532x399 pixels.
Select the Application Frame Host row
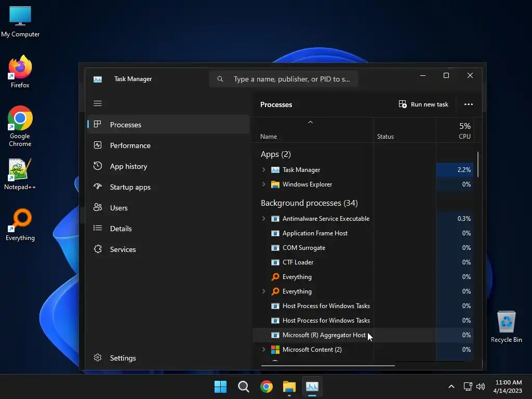pos(363,233)
